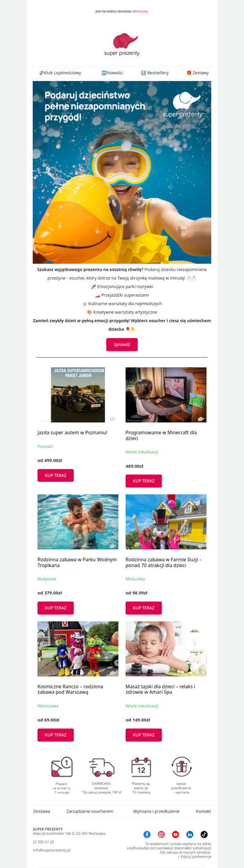Buy the Minecraft programming voucher with KUP TERAZ

[143, 481]
